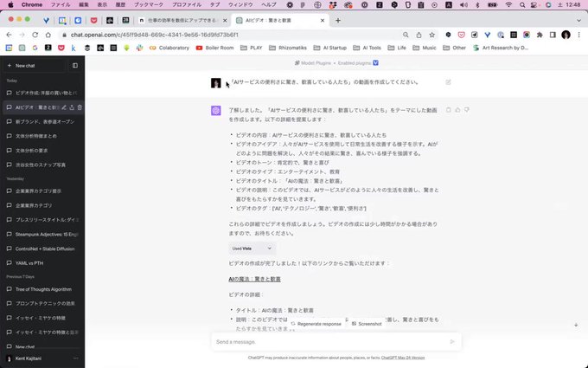Open the Steampunk Adjectives chat
This screenshot has width=588, height=368.
point(42,235)
